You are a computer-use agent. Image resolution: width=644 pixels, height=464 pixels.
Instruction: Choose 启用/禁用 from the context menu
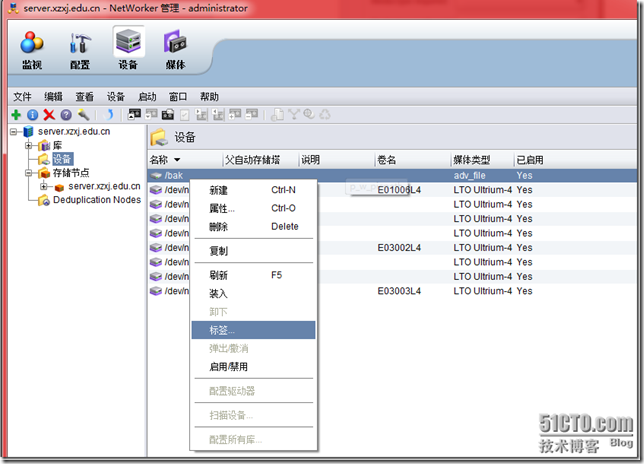(253, 367)
